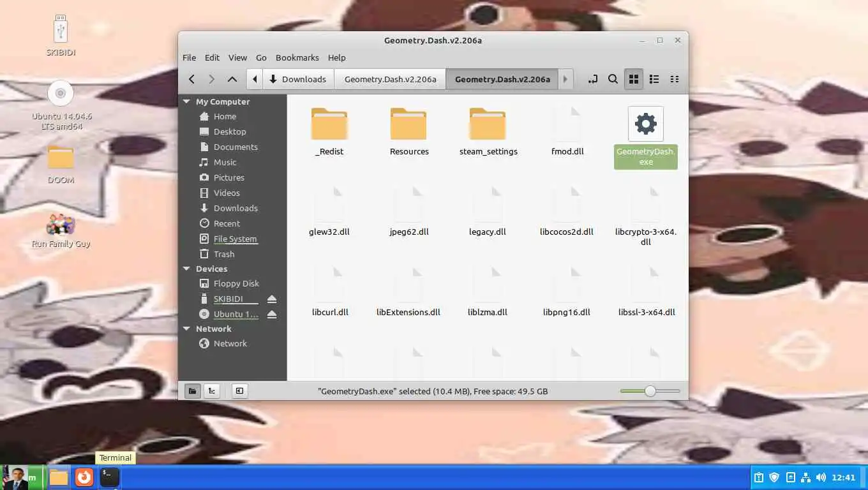
Task: Click the volume icon in system tray
Action: pyautogui.click(x=821, y=477)
